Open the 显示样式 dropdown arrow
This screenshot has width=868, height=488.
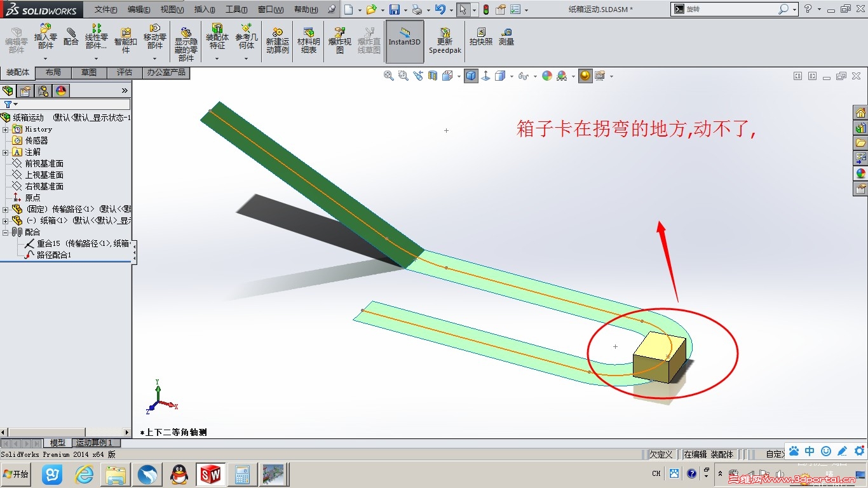(512, 76)
